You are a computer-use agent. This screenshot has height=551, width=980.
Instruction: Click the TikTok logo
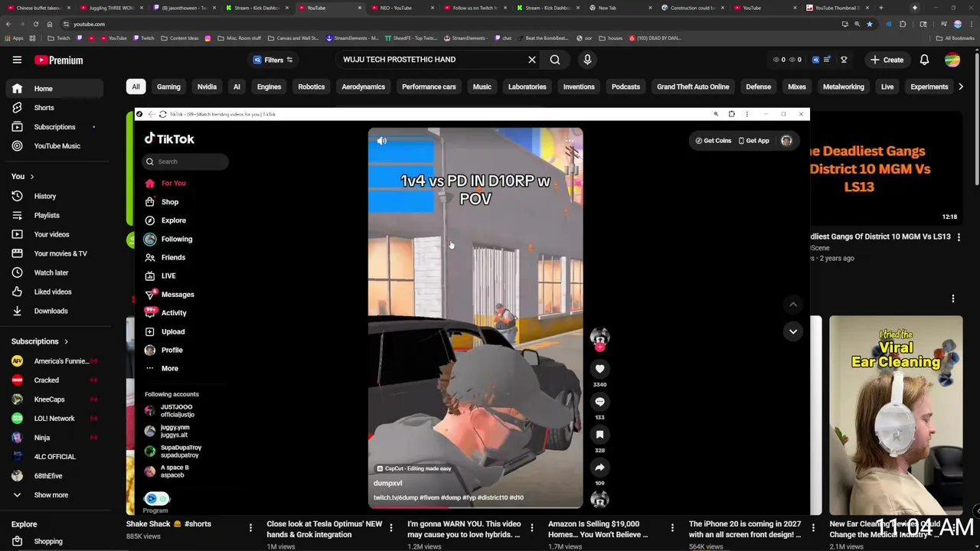169,139
